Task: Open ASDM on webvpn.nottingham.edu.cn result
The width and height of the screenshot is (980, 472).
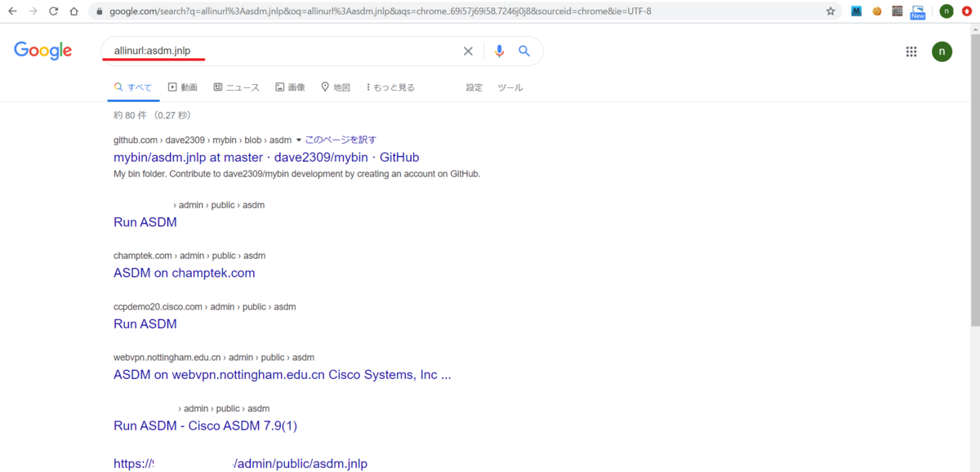Action: point(282,375)
